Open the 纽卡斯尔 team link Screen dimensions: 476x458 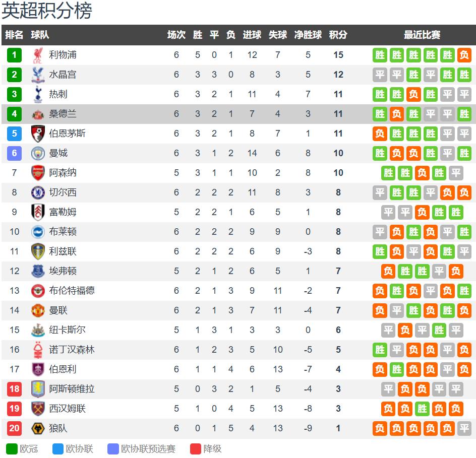pos(67,330)
